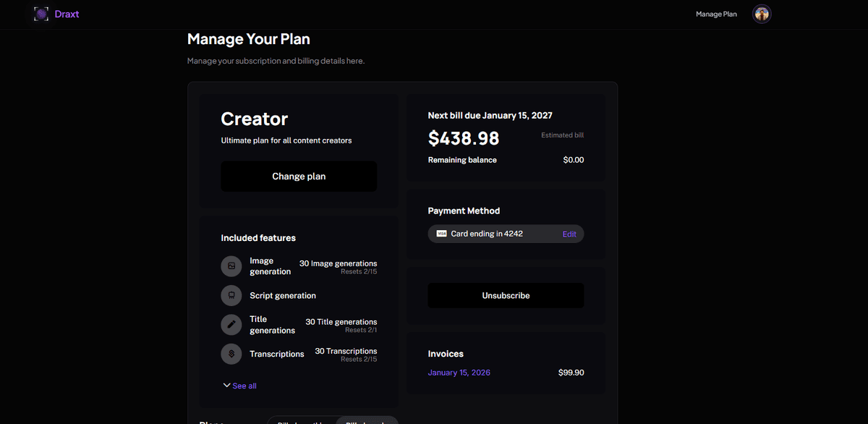Image resolution: width=868 pixels, height=424 pixels.
Task: Click the Change plan button
Action: pyautogui.click(x=299, y=176)
